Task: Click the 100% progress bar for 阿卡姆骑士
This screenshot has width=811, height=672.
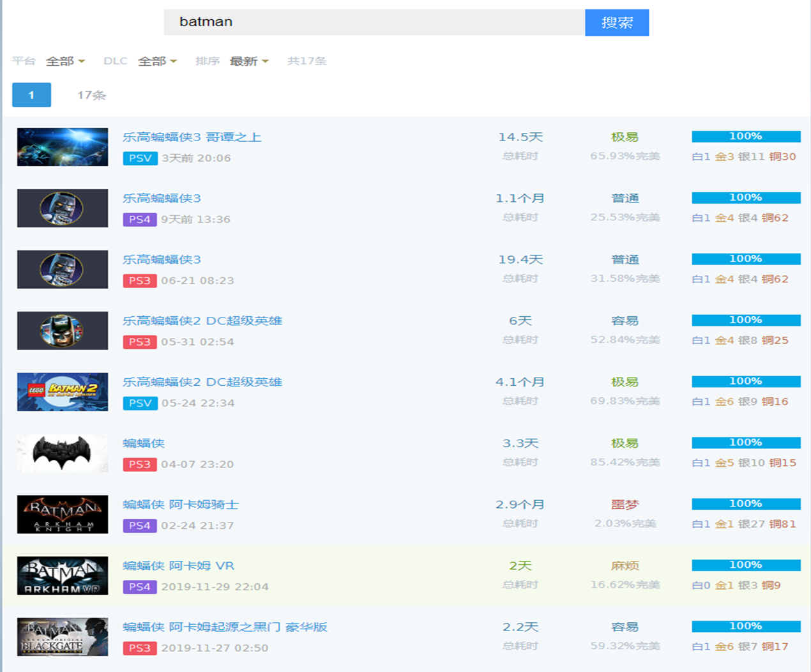Action: (x=746, y=504)
